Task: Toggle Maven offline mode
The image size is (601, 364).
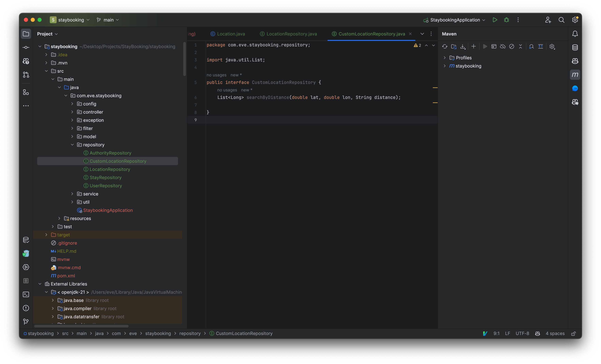Action: (x=503, y=46)
